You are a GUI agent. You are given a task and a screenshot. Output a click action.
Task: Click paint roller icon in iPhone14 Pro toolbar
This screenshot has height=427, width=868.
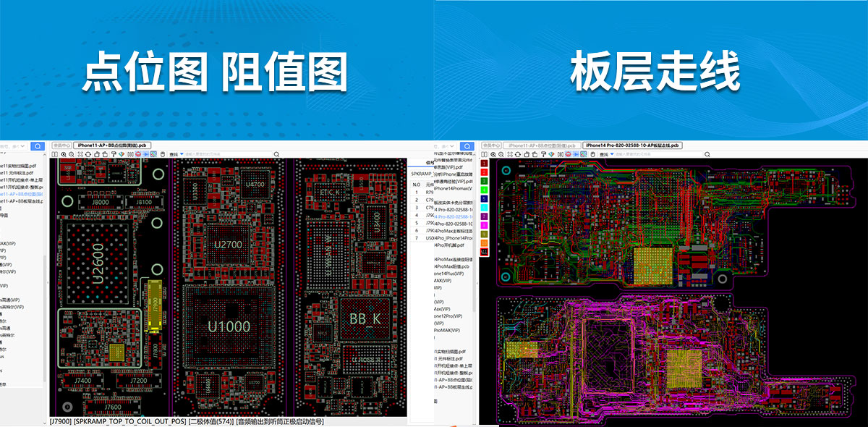[543, 154]
